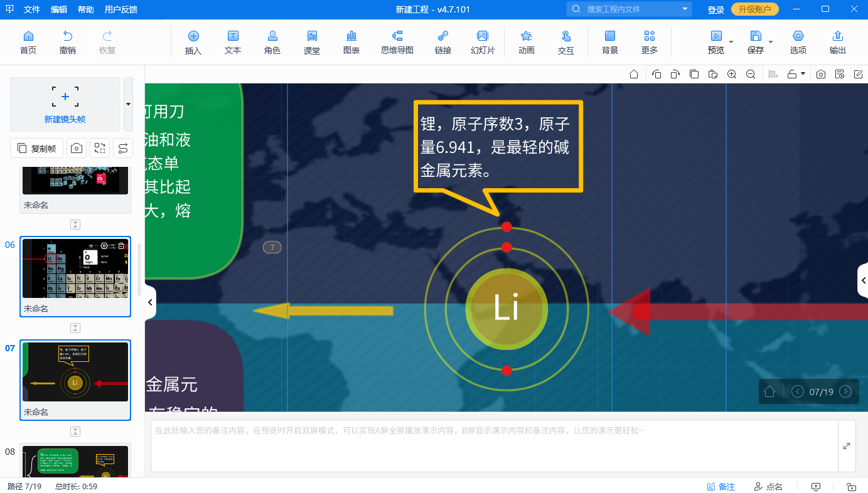Click the copy icon in the canvas toolbar
The height and width of the screenshot is (493, 868).
[x=694, y=74]
